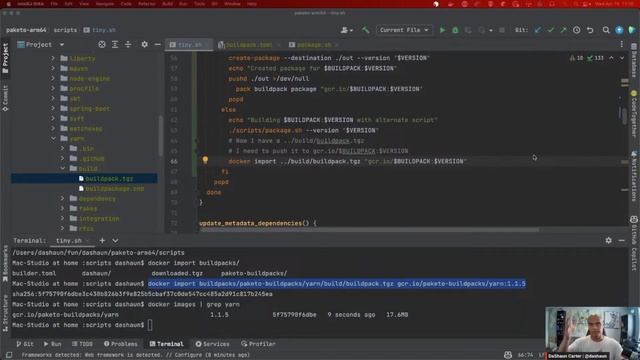Open Terminal panel settings gear
Image resolution: width=640 pixels, height=360 pixels.
[609, 240]
